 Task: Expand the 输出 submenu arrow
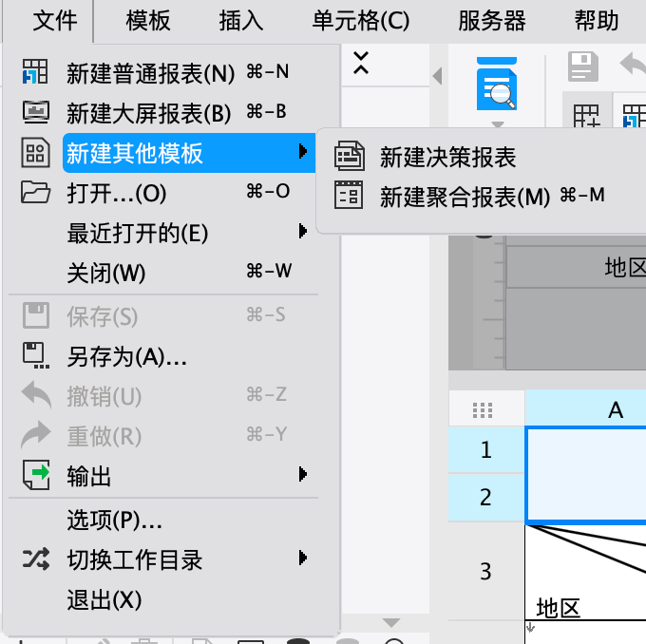coord(303,474)
